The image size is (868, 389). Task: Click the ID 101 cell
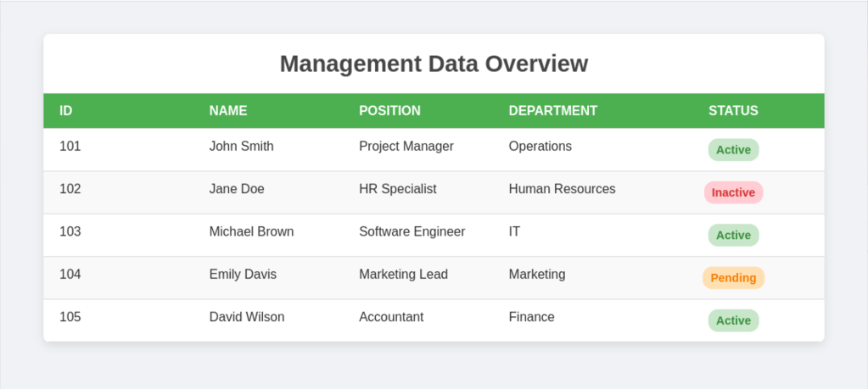(x=70, y=147)
